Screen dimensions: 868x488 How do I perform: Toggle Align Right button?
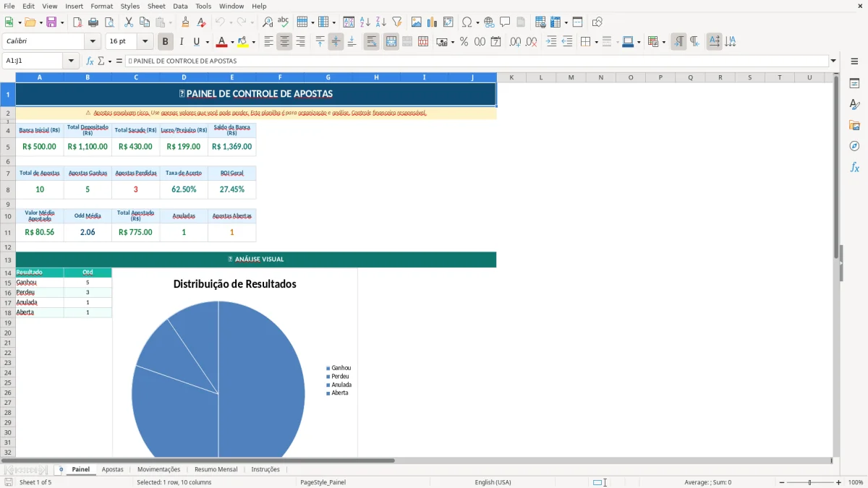point(300,42)
